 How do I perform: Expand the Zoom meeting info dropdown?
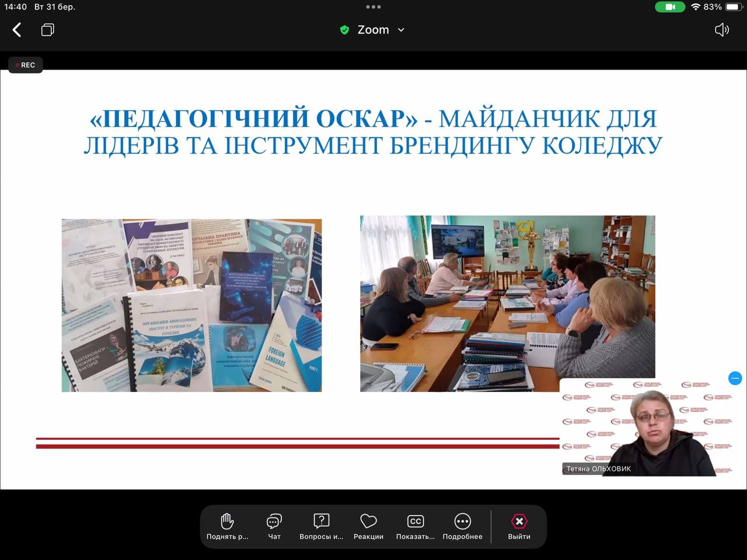pos(401,30)
